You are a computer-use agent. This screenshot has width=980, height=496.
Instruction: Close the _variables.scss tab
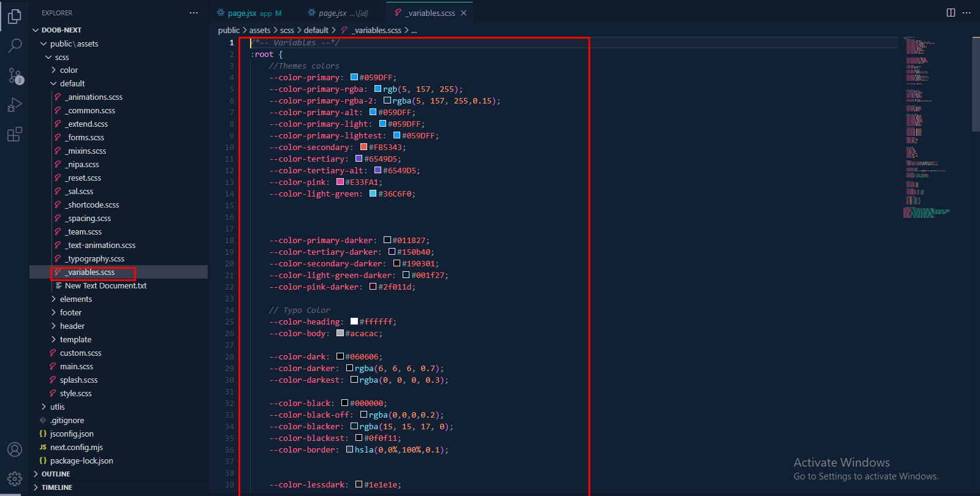[x=463, y=13]
